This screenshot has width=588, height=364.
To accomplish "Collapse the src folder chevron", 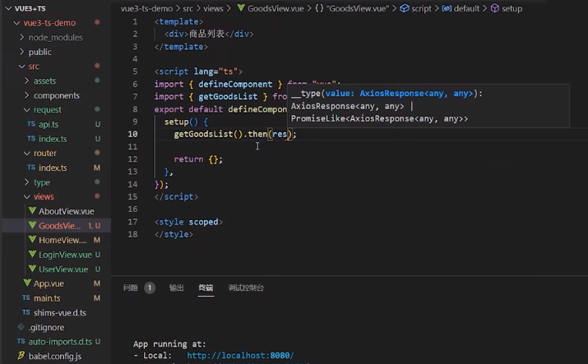I will [x=21, y=67].
